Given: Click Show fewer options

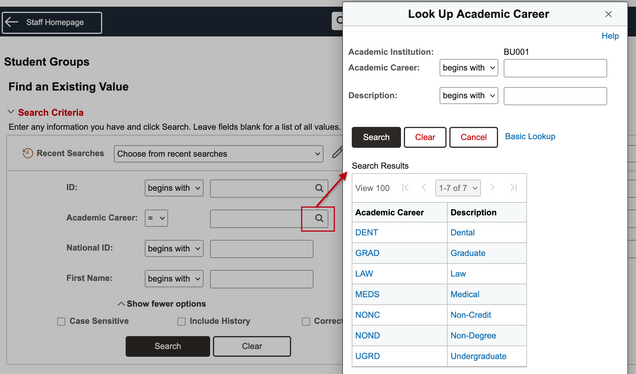Looking at the screenshot, I should pyautogui.click(x=162, y=304).
